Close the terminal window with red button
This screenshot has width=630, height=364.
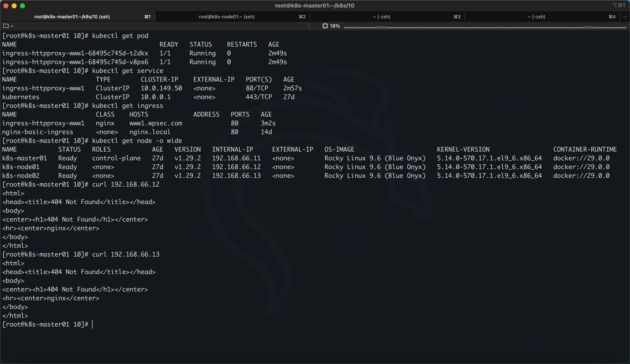point(6,6)
